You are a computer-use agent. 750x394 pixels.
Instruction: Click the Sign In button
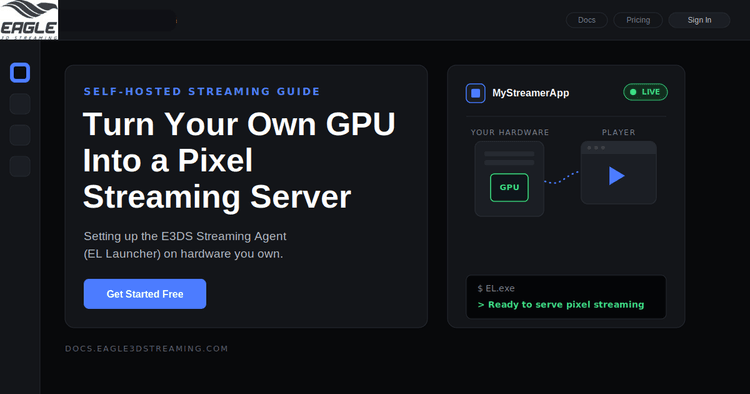(x=699, y=20)
